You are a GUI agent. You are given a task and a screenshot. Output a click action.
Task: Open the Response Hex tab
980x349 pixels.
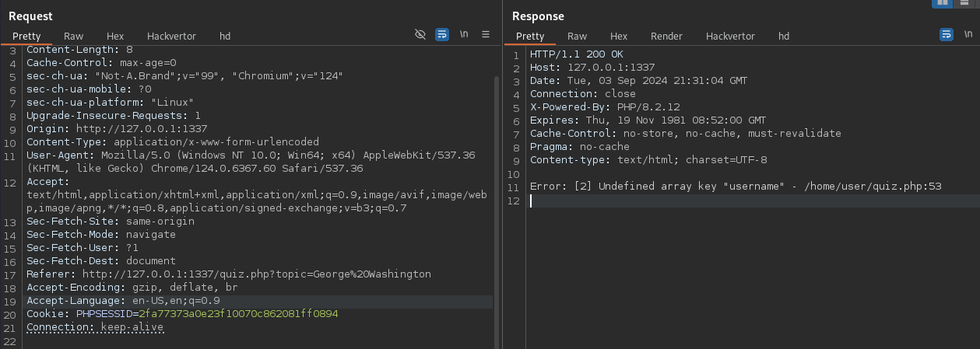(619, 36)
